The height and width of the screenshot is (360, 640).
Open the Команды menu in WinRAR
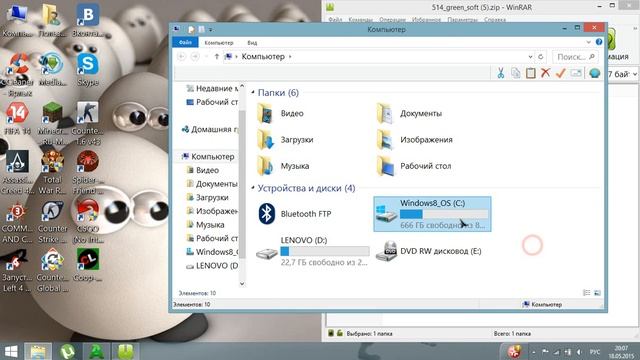(x=360, y=20)
